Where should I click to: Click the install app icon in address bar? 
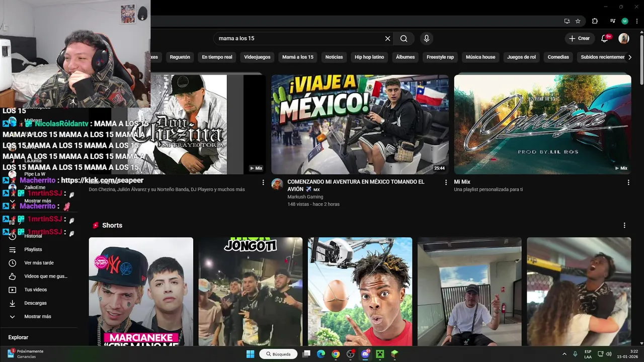(x=567, y=21)
